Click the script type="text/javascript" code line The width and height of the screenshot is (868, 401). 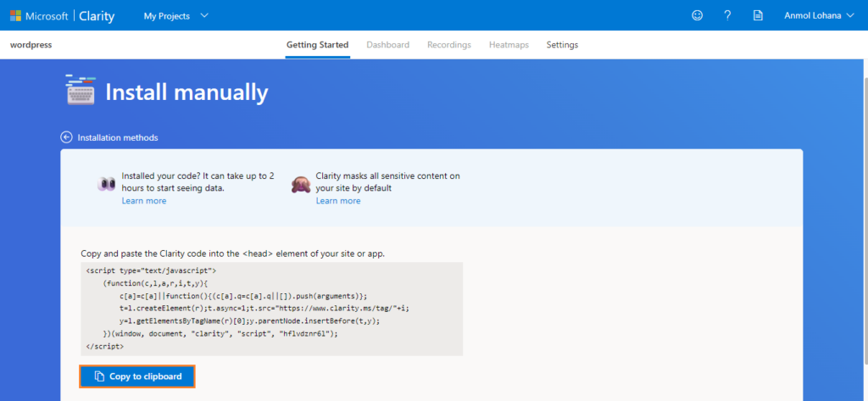151,270
